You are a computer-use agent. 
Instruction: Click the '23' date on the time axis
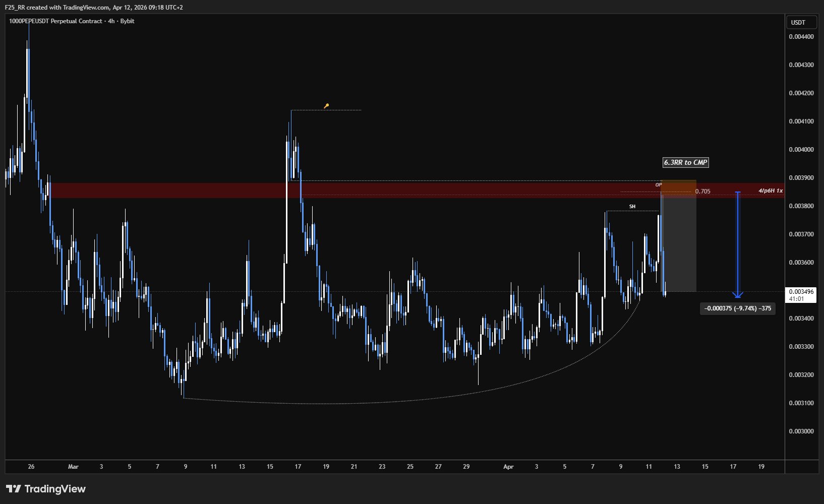click(x=382, y=467)
